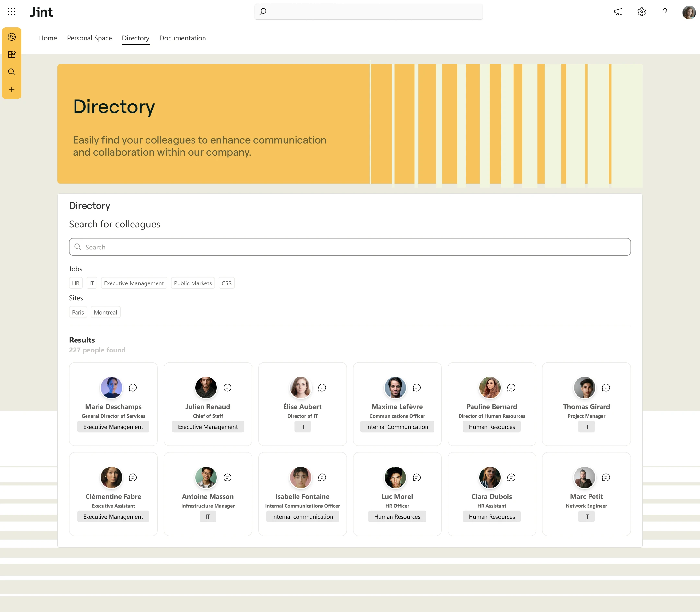Viewport: 700px width, 612px height.
Task: Click the help question mark icon
Action: 664,12
